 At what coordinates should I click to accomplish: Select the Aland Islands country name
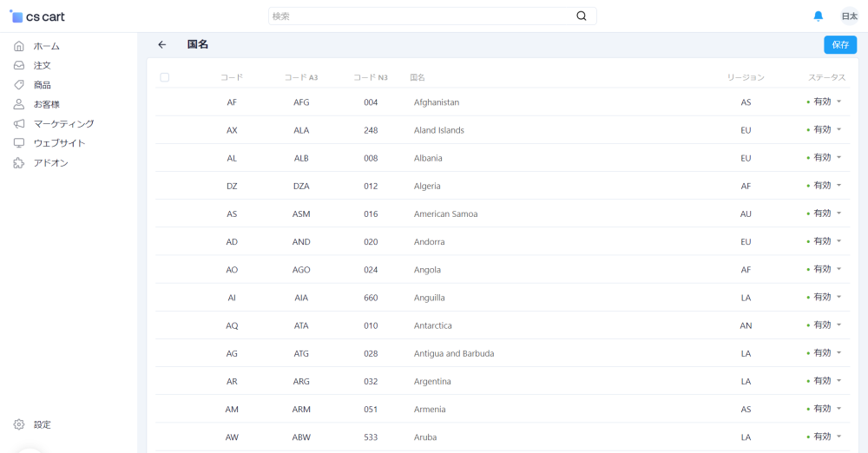pos(439,130)
